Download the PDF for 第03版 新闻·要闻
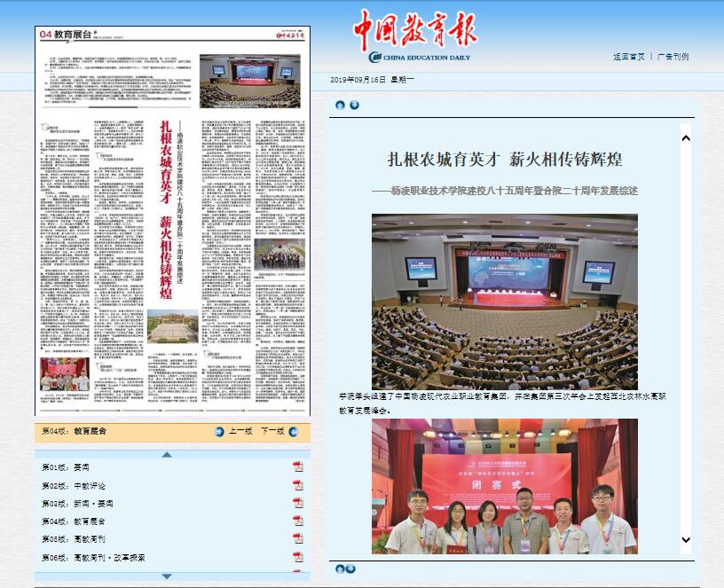 [x=298, y=503]
